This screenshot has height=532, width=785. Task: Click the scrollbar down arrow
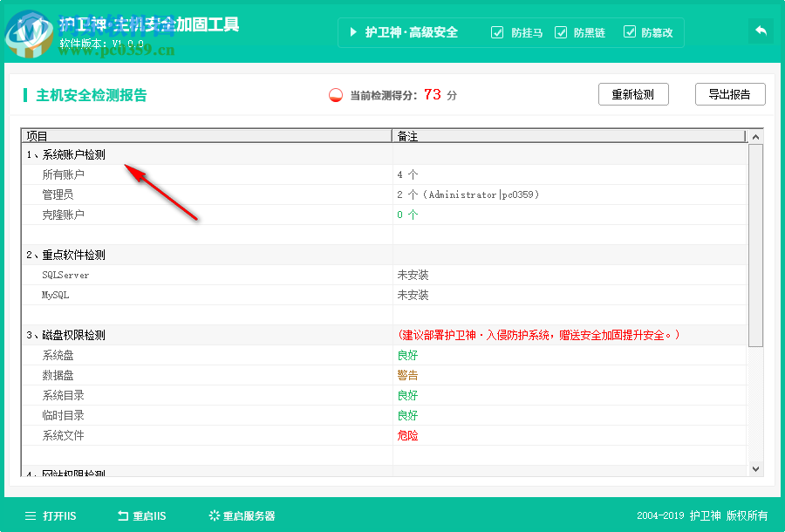click(x=754, y=469)
